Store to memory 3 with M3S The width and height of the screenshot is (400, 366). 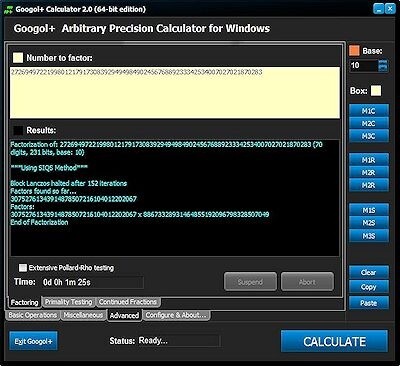(369, 236)
